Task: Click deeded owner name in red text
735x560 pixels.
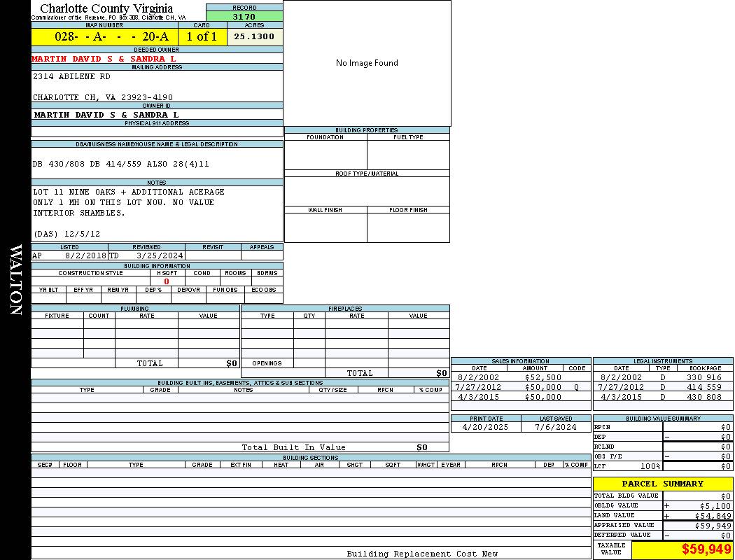Action: point(104,59)
